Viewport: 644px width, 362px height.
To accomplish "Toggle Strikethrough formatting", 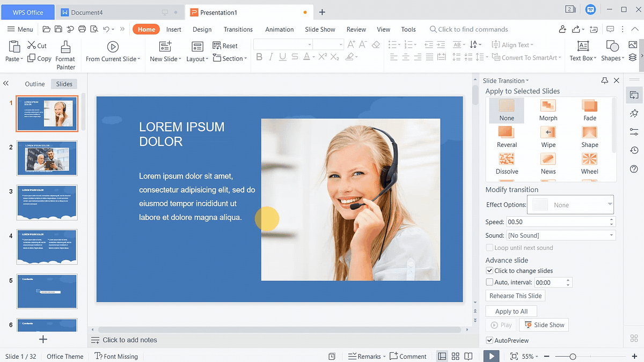I will click(x=295, y=57).
